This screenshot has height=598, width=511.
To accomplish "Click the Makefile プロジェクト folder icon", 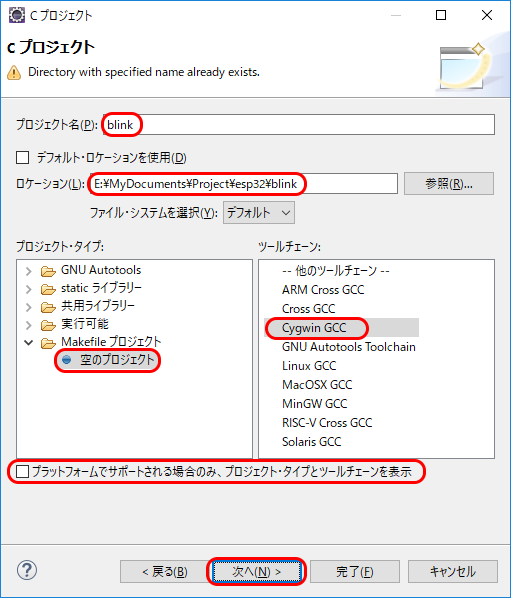I will click(x=48, y=343).
